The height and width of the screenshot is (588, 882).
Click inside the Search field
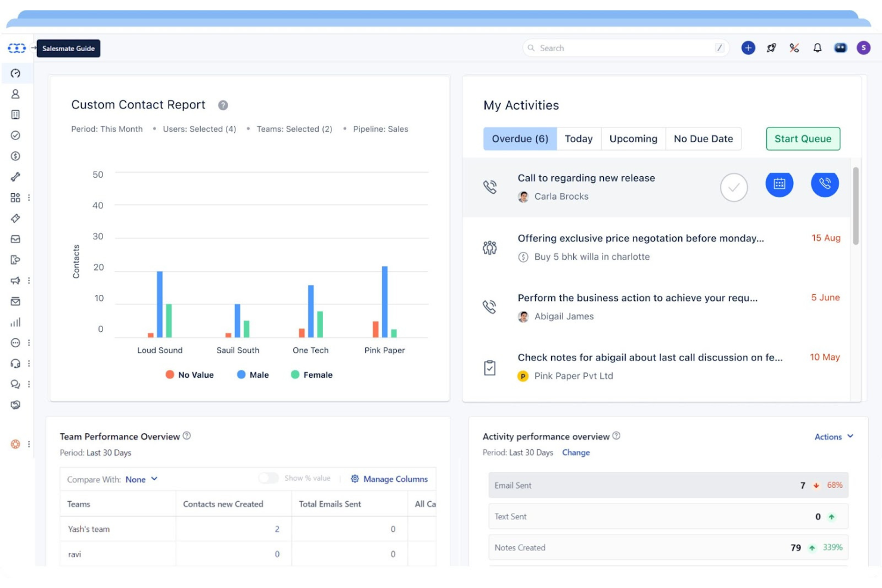click(x=626, y=48)
